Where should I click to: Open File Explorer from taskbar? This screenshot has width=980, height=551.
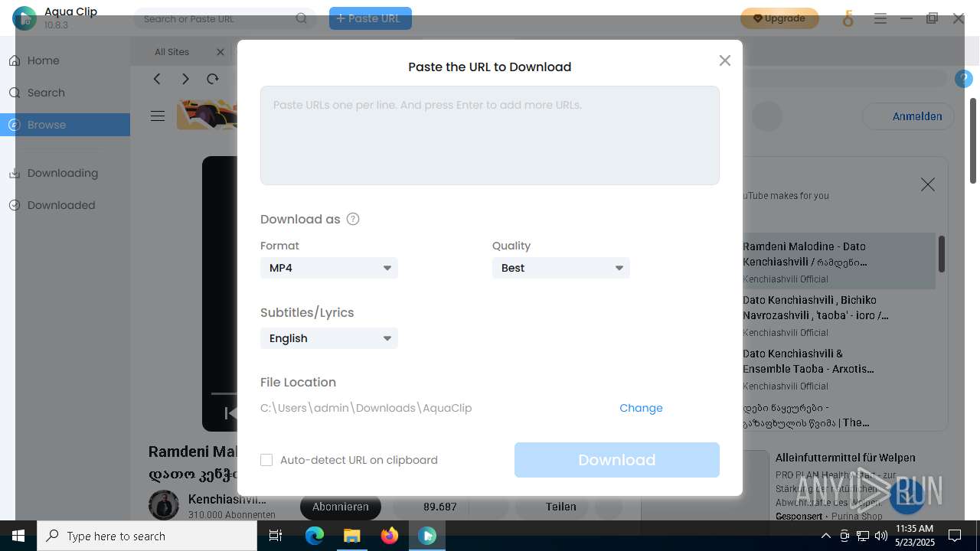click(x=351, y=536)
